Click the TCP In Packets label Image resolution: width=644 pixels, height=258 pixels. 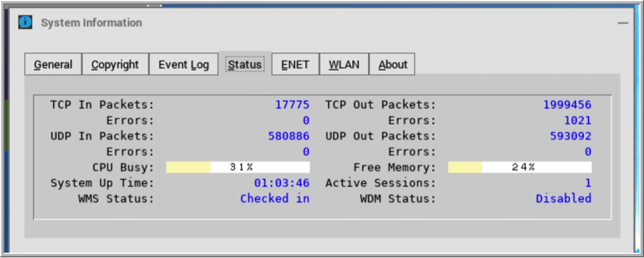coord(102,105)
